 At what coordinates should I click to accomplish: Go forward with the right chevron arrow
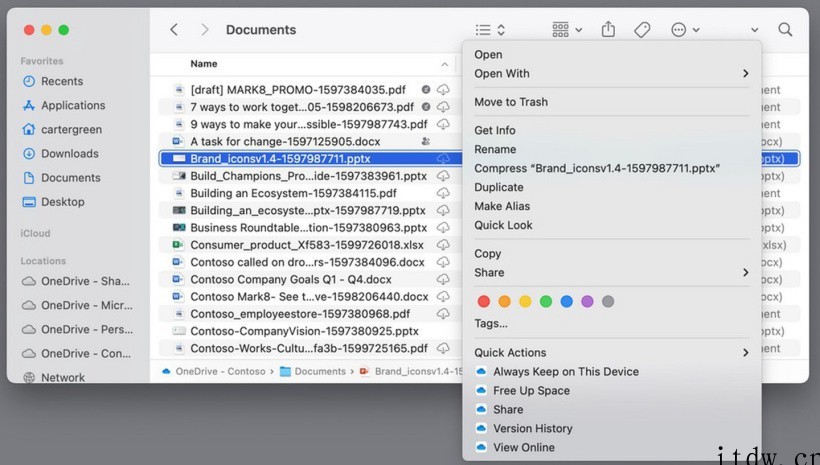(204, 30)
